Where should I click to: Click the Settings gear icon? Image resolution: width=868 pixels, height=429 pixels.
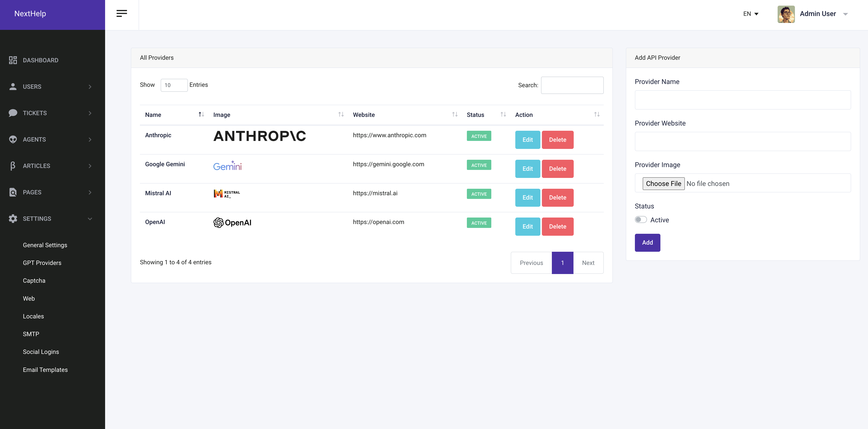click(x=13, y=219)
